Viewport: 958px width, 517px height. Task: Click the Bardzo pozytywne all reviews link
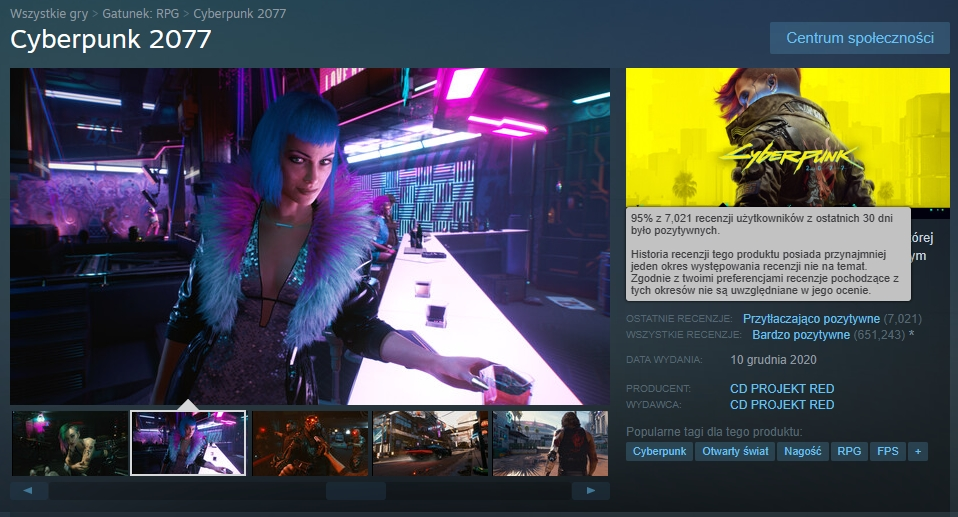801,335
